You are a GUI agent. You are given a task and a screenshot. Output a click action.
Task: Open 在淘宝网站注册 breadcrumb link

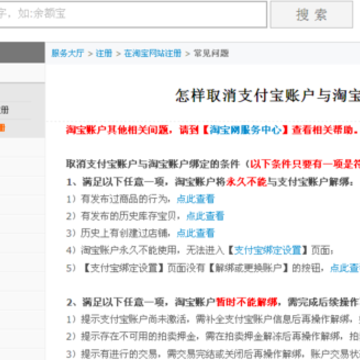(x=153, y=53)
